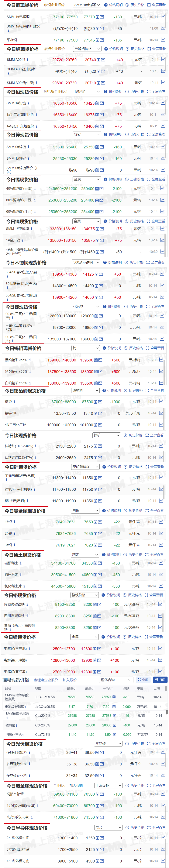Image resolution: width=169 pixels, height=868 pixels.
Task: Open trend chart for 黑钨精矿≥65%
Action: tap(161, 360)
